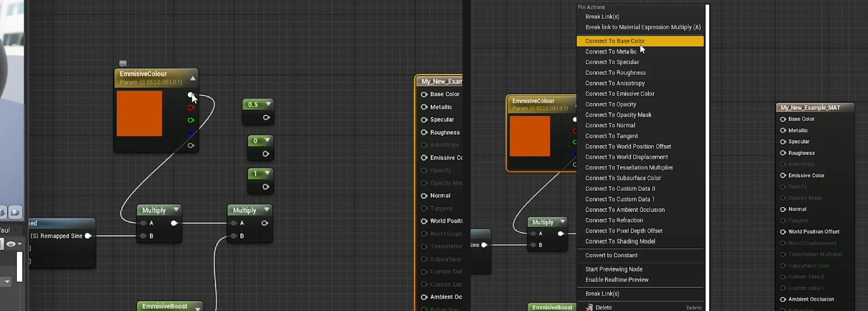Click orange color preview on unselected EmmisiveColour node
This screenshot has height=311, width=868.
(x=139, y=113)
